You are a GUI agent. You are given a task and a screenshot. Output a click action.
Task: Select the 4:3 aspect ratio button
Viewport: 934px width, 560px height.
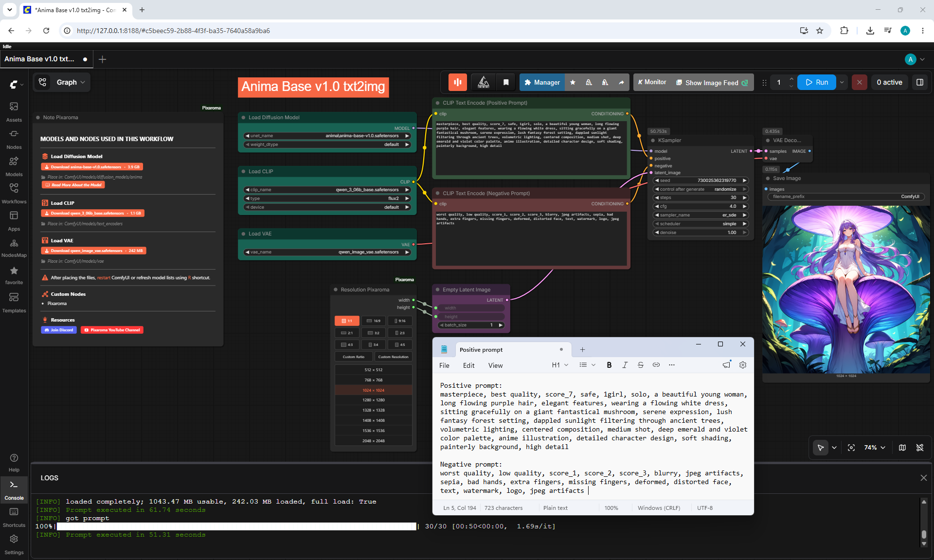(347, 344)
